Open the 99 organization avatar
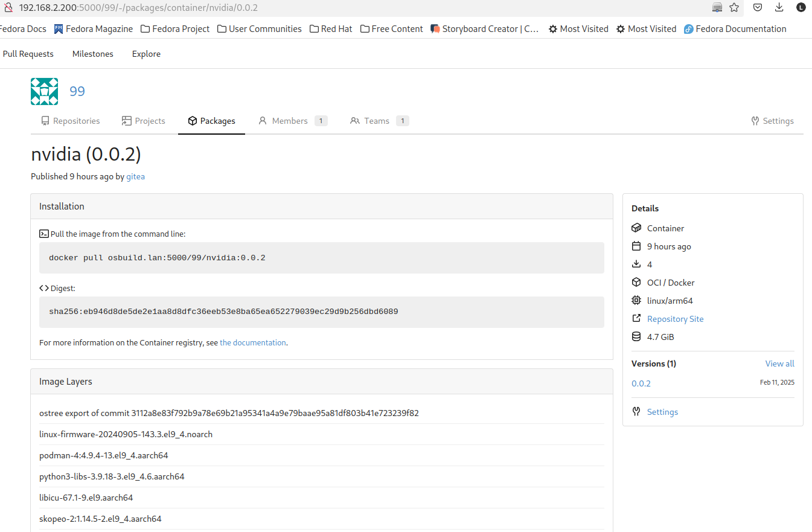Screen dimensions: 812x532 tap(45, 91)
